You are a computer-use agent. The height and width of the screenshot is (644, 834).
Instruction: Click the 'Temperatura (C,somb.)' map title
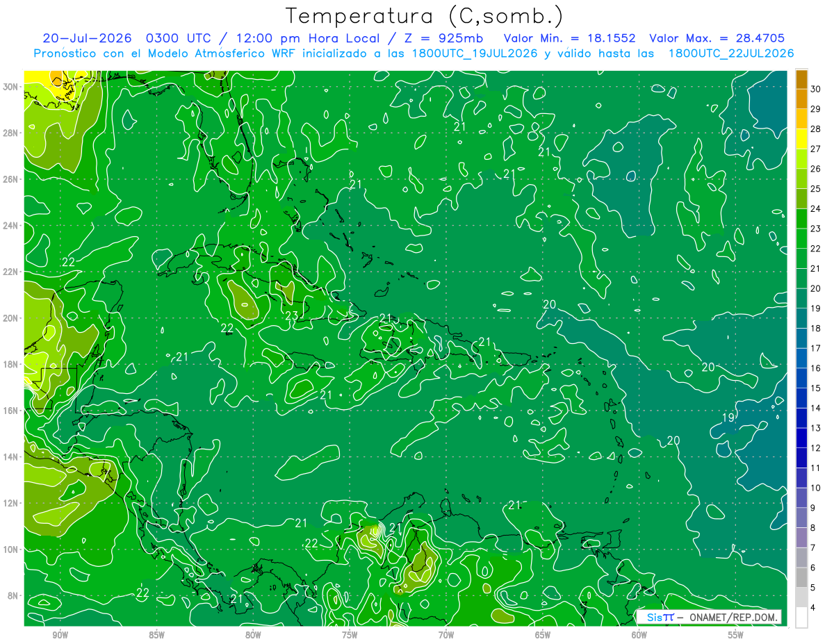coord(425,16)
